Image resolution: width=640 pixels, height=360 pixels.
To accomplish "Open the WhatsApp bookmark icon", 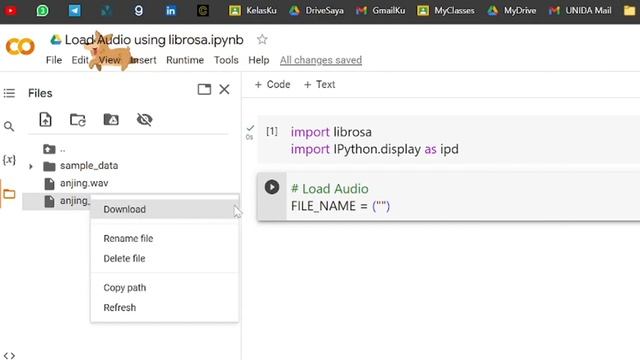I will click(42, 10).
